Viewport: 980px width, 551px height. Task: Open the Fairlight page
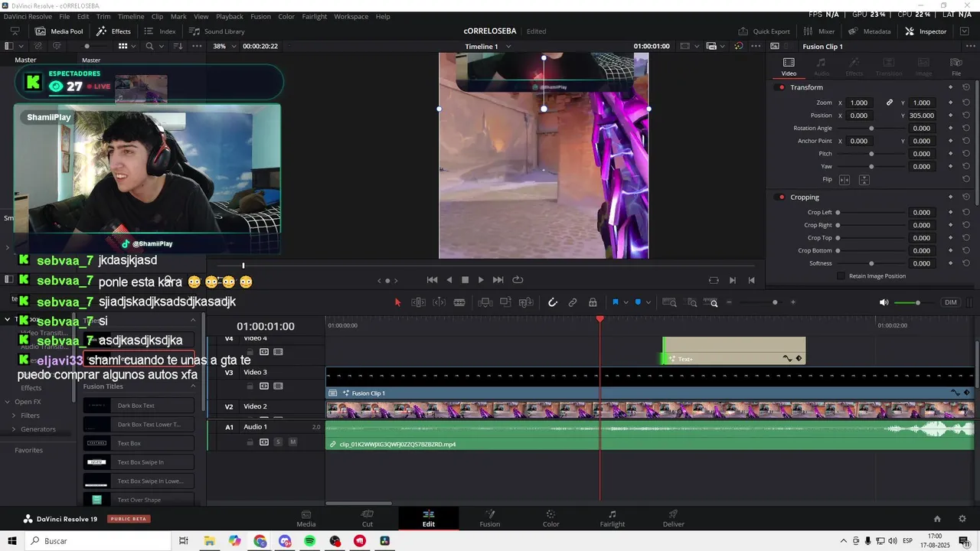tap(612, 518)
